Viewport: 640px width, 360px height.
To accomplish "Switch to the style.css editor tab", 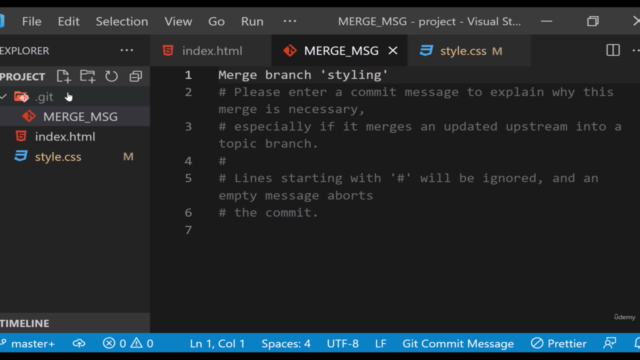I will pos(469,51).
